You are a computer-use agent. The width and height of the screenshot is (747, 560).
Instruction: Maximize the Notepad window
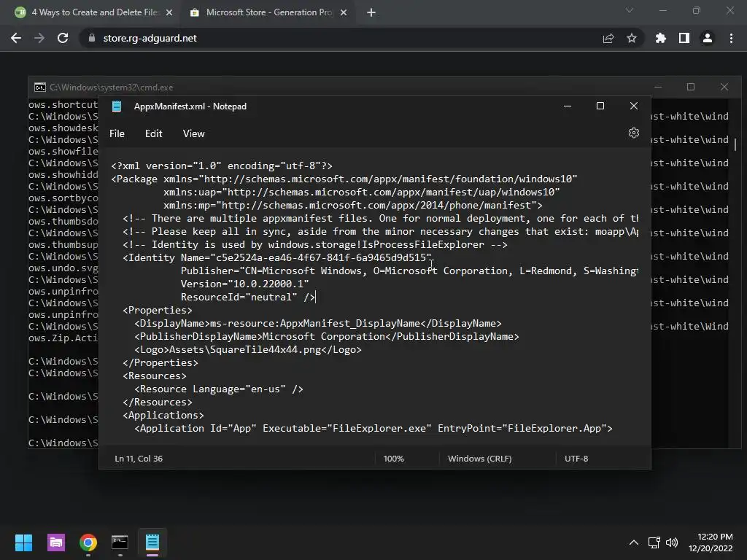click(x=600, y=106)
